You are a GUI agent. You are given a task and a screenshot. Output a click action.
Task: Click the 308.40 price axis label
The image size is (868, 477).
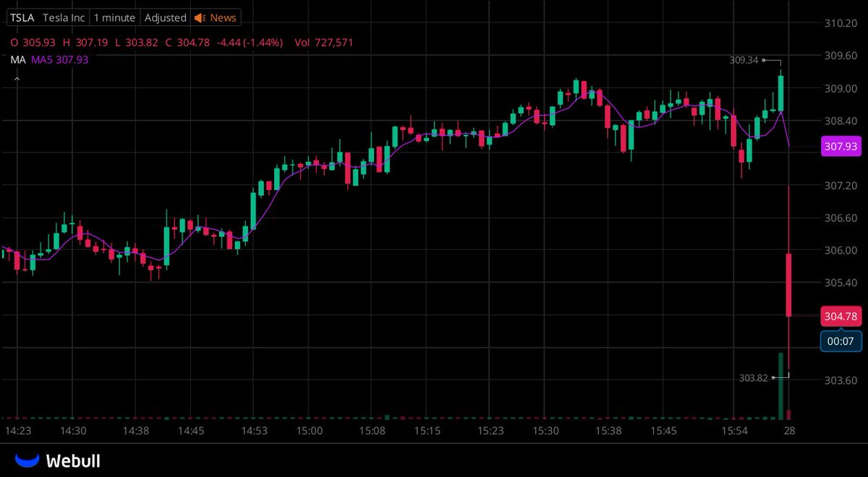841,121
